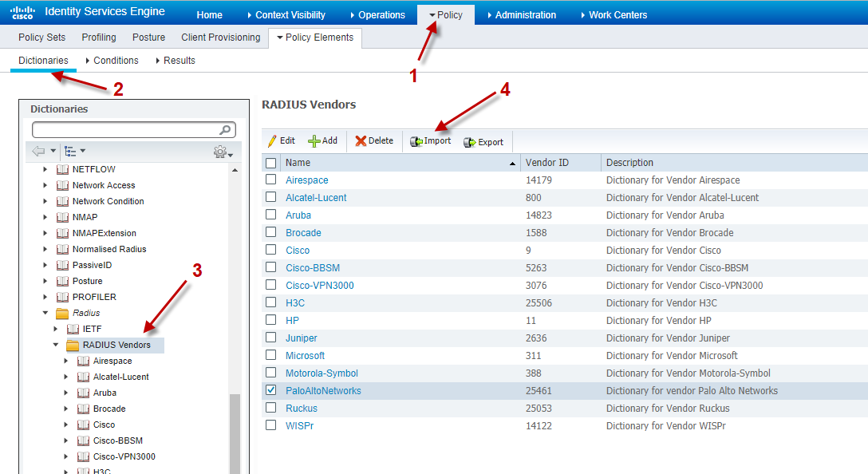Click the IETF book icon

click(x=73, y=330)
